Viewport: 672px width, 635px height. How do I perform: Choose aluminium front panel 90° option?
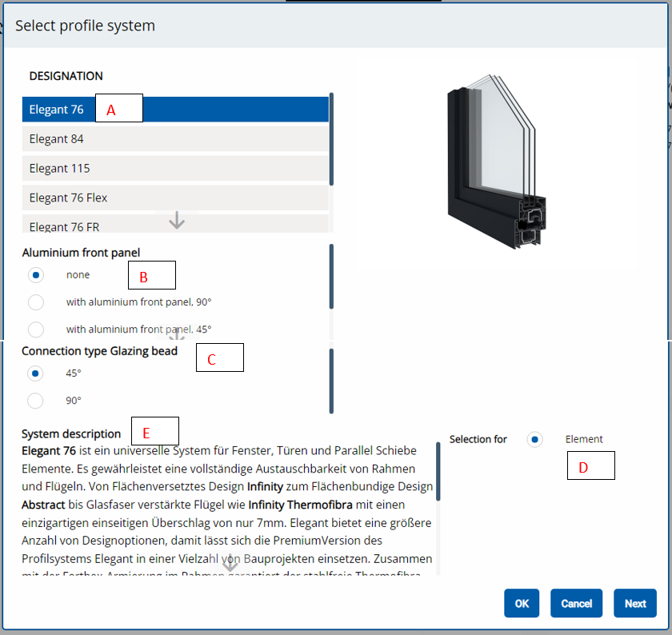click(x=36, y=302)
